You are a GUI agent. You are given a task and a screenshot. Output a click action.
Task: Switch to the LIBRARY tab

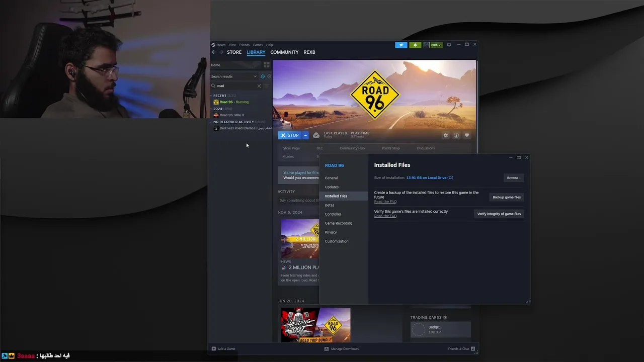pos(256,52)
